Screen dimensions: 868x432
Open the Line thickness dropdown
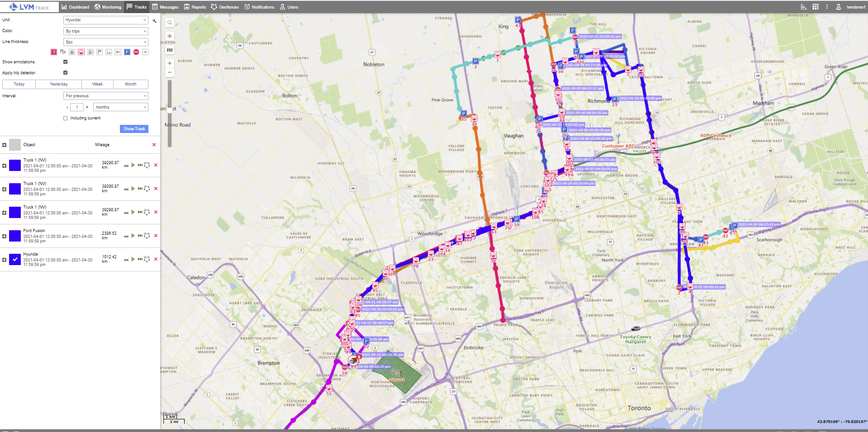pyautogui.click(x=106, y=42)
